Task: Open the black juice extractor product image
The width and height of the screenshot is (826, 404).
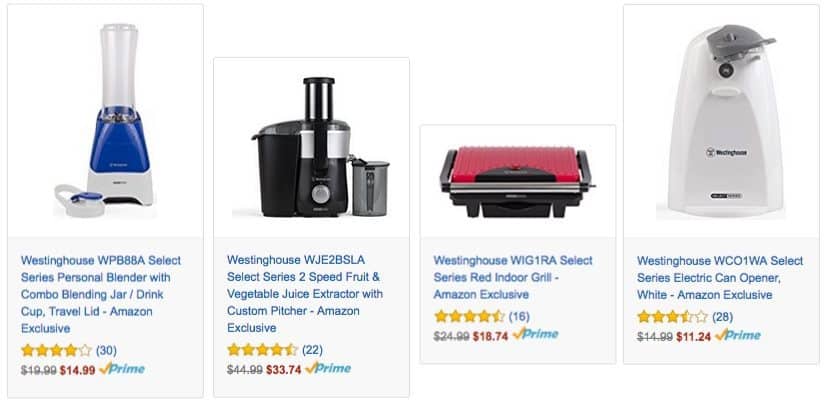Action: tap(311, 147)
